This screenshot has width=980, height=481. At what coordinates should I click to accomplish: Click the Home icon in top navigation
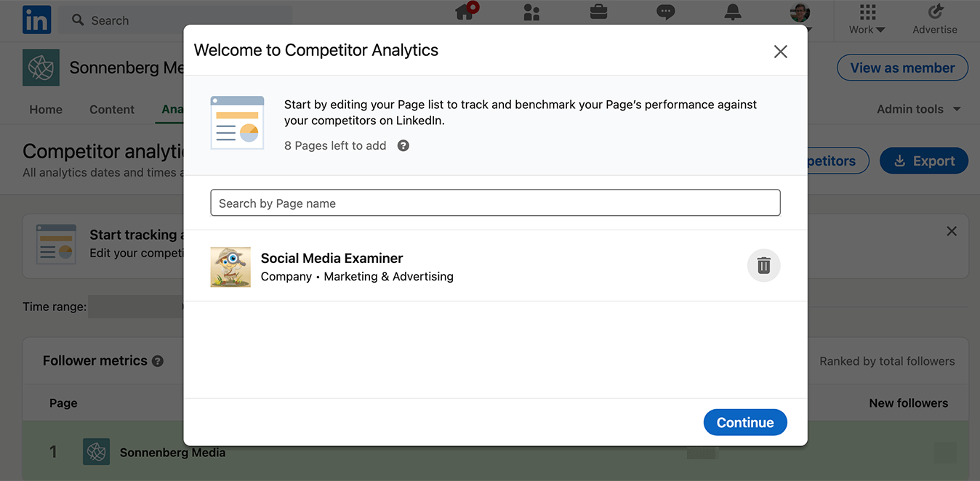pos(465,12)
